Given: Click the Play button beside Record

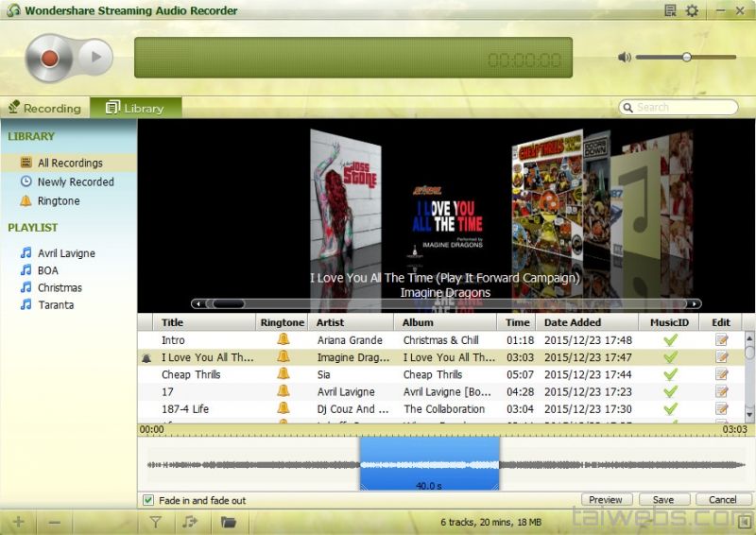Looking at the screenshot, I should [95, 58].
